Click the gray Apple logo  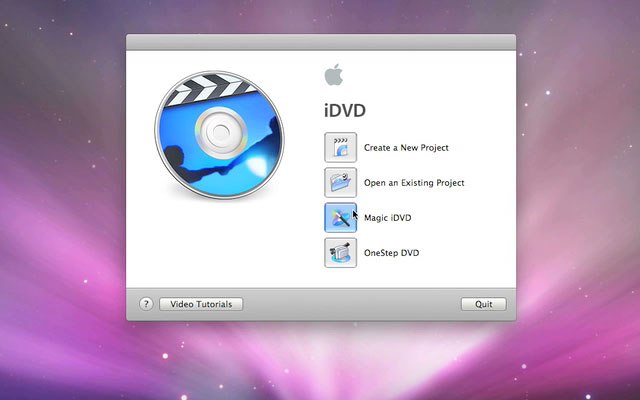coord(332,75)
